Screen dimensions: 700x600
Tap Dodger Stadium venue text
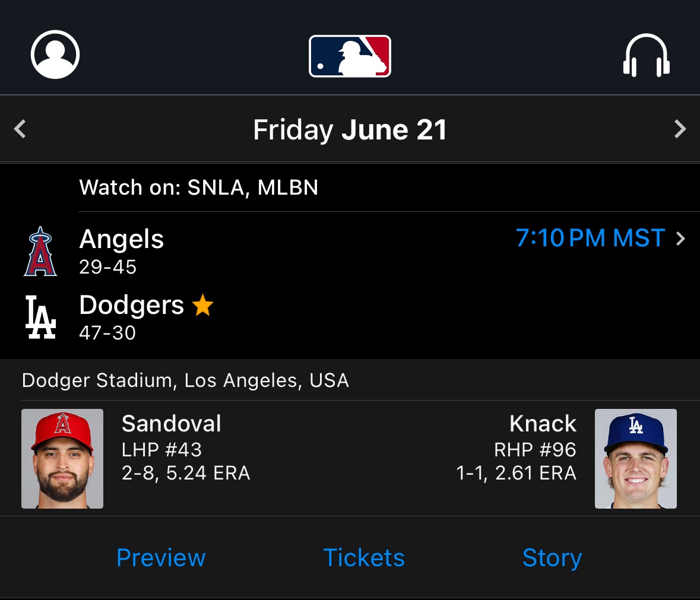click(x=185, y=380)
